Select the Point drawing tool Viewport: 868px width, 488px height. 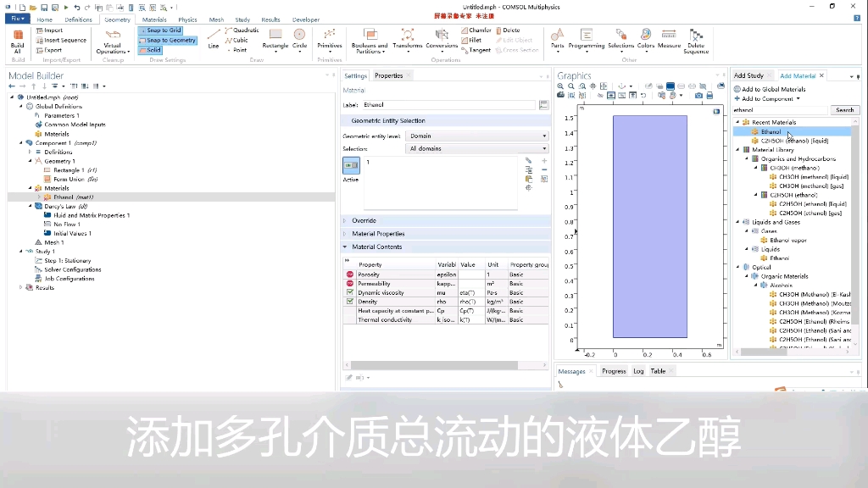pos(236,50)
